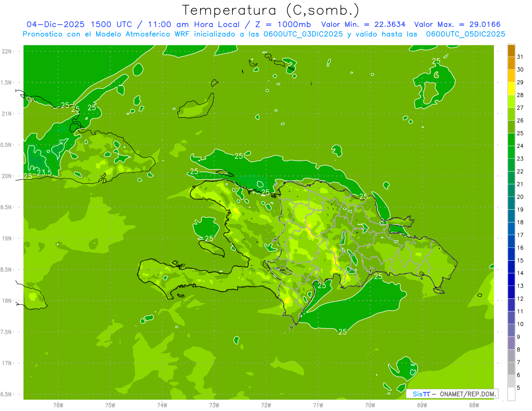Screen dimensions: 532x411
Task: Click the '72W' longitude axis label
Action: tap(266, 405)
